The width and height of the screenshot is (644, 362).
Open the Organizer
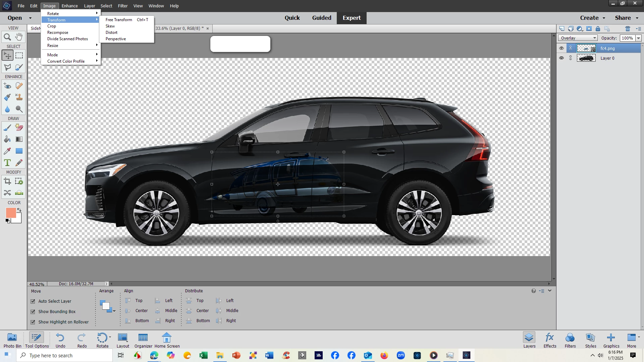[x=143, y=340]
